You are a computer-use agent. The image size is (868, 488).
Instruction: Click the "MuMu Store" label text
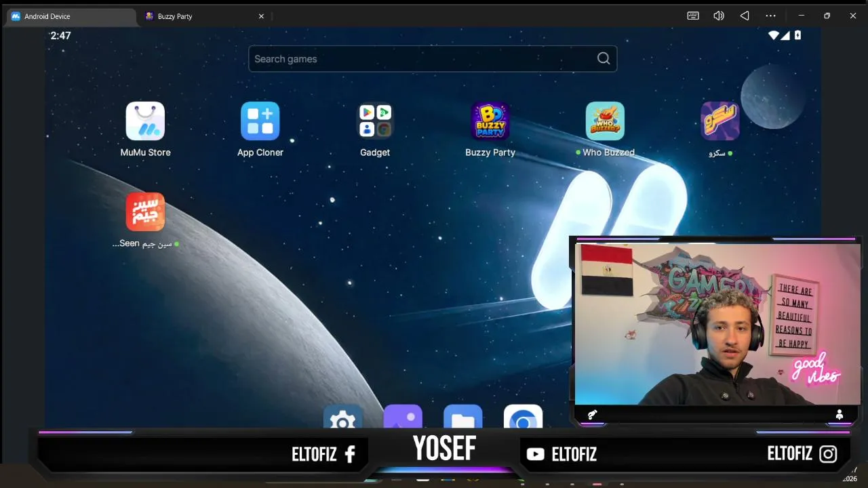(145, 152)
